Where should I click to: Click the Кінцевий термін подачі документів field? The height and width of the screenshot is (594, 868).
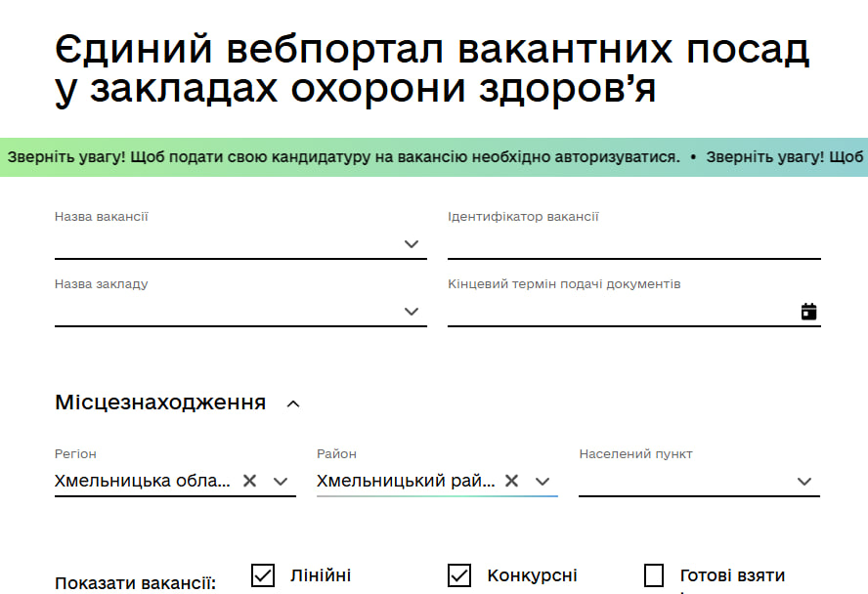tap(621, 312)
